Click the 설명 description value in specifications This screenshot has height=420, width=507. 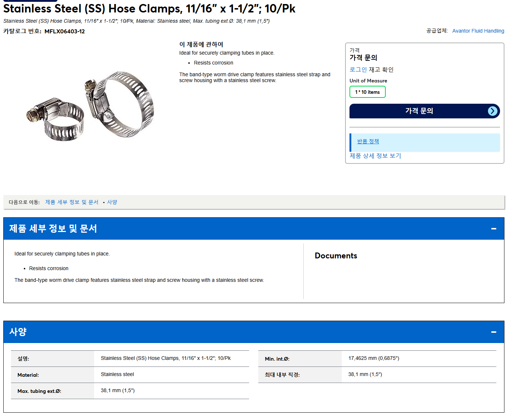166,358
